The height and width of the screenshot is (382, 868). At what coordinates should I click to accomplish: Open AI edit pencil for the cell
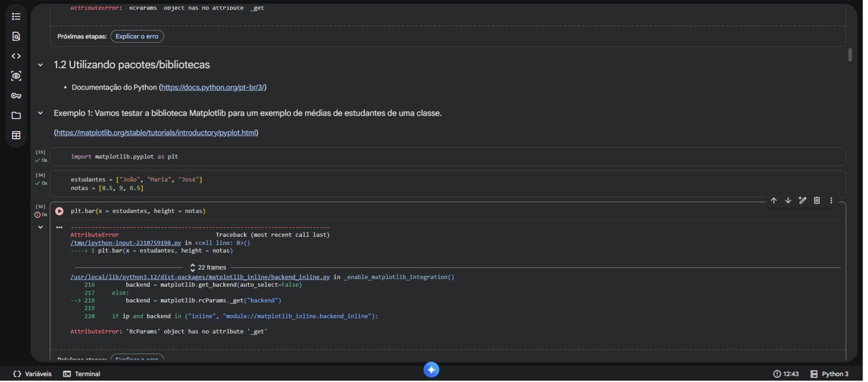(x=802, y=201)
